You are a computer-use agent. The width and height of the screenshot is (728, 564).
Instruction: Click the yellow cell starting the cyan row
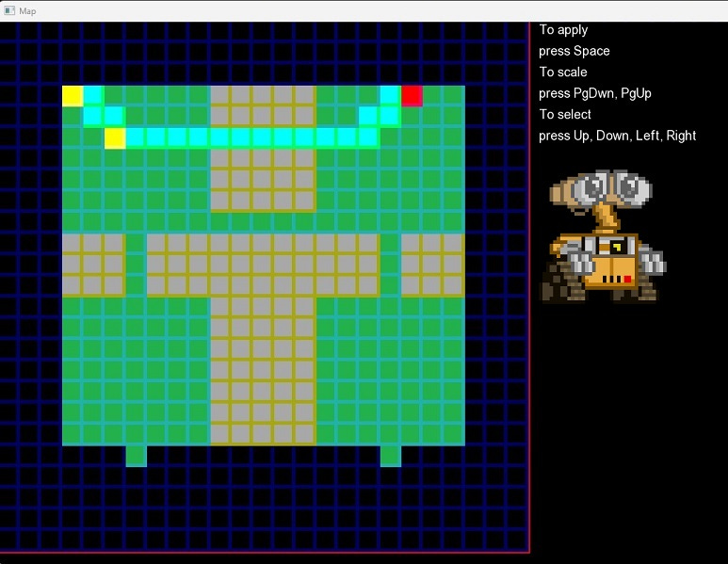click(x=115, y=138)
